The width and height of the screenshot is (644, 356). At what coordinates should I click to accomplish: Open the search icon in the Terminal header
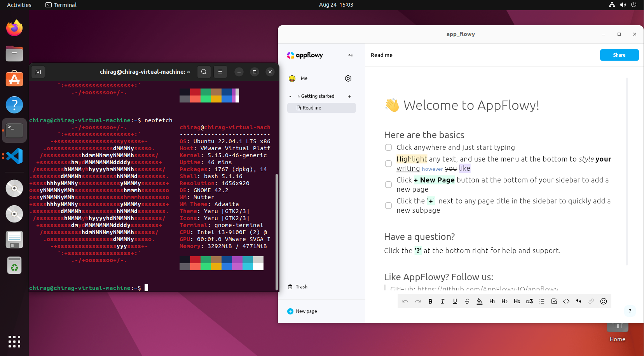(204, 72)
